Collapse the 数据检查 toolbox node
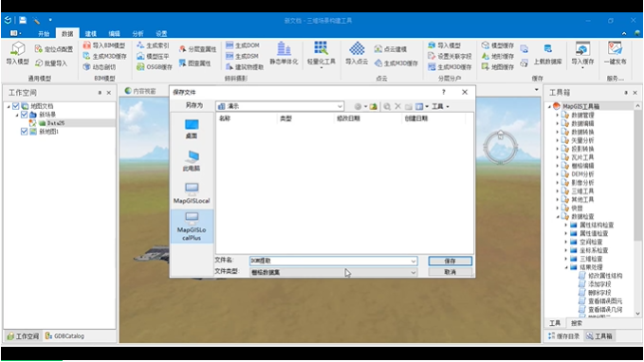 [558, 216]
